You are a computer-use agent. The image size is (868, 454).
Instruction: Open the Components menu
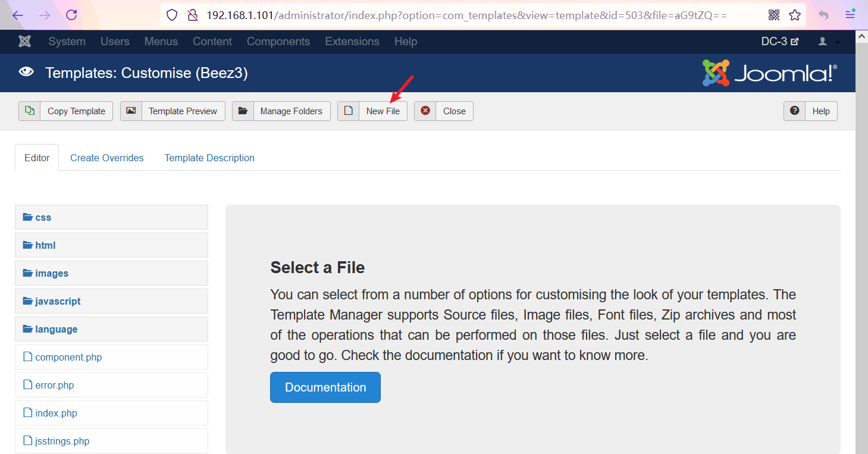tap(278, 42)
